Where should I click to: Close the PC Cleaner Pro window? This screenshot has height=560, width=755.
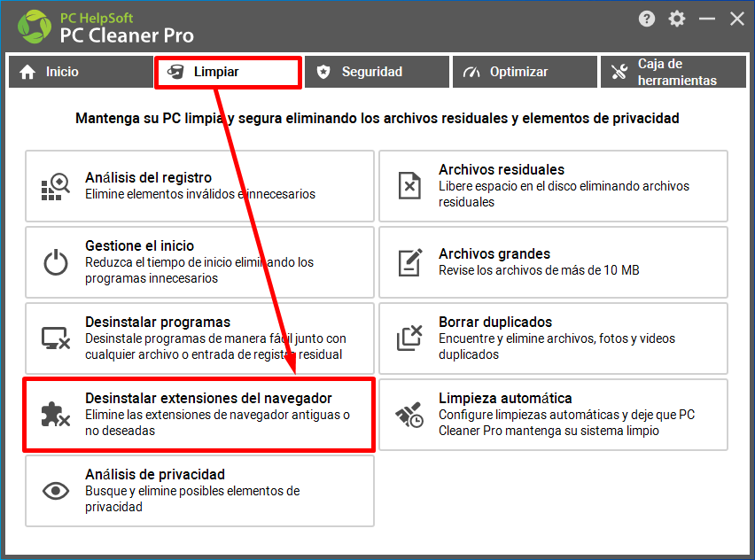click(x=736, y=19)
